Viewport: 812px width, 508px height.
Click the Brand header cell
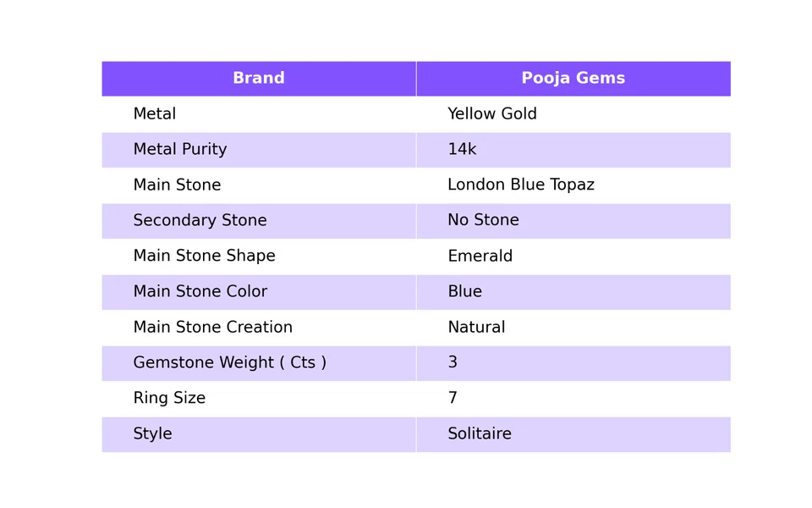click(258, 79)
